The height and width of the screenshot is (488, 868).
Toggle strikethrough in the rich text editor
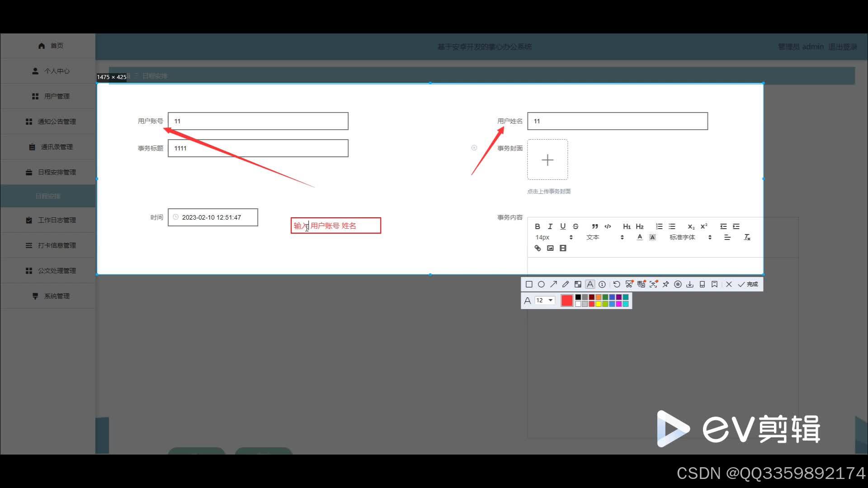576,226
